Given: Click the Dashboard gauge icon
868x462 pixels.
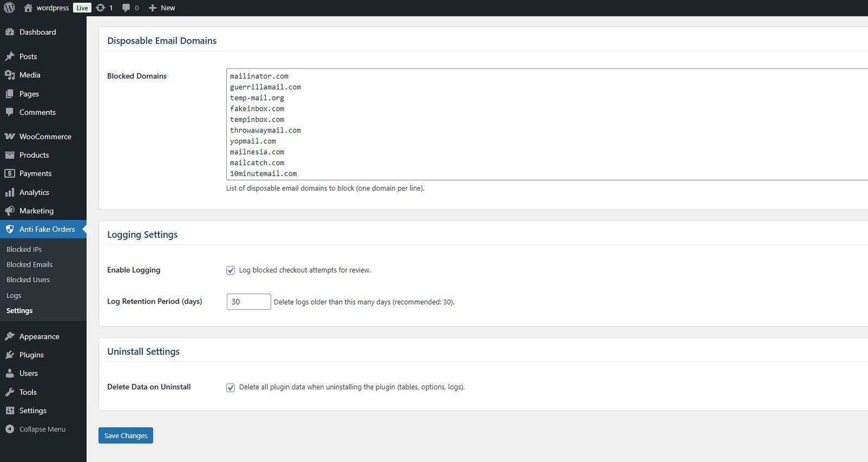Looking at the screenshot, I should coord(9,32).
